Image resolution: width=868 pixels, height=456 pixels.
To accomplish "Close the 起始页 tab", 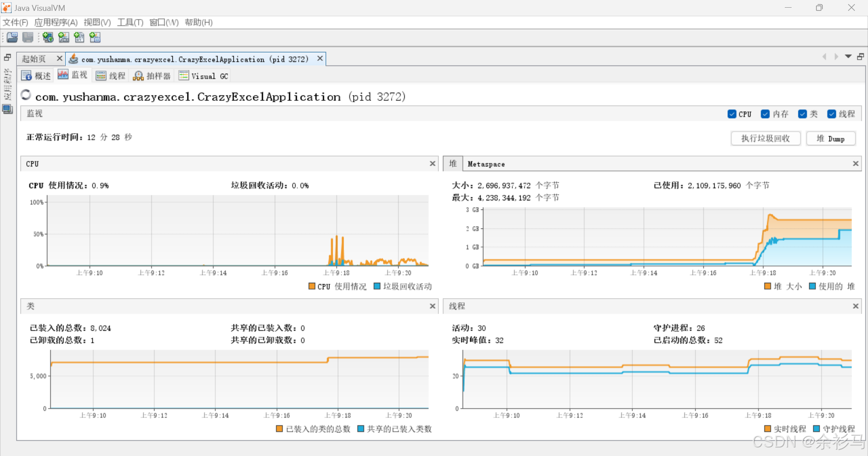I will point(59,58).
